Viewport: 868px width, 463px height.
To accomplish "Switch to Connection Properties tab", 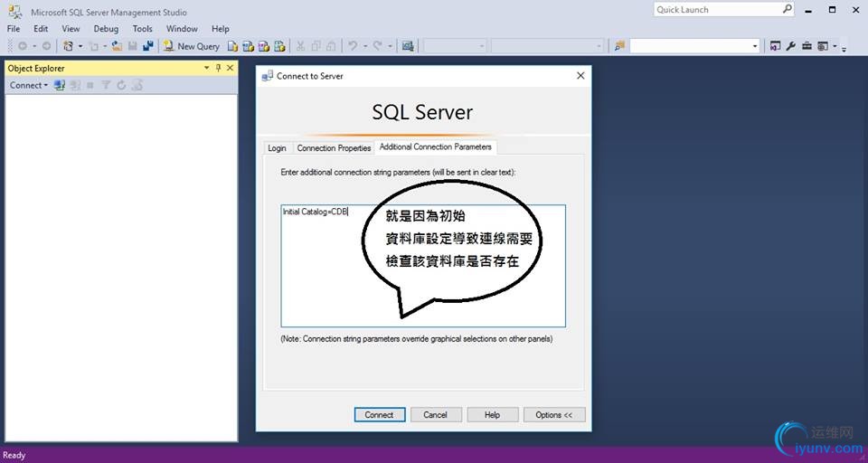I will [x=334, y=148].
